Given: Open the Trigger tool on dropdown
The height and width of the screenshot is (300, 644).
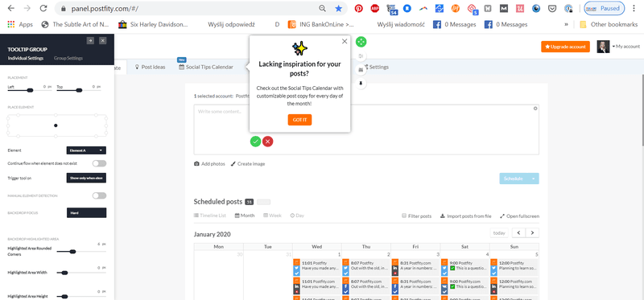Looking at the screenshot, I should click(86, 178).
